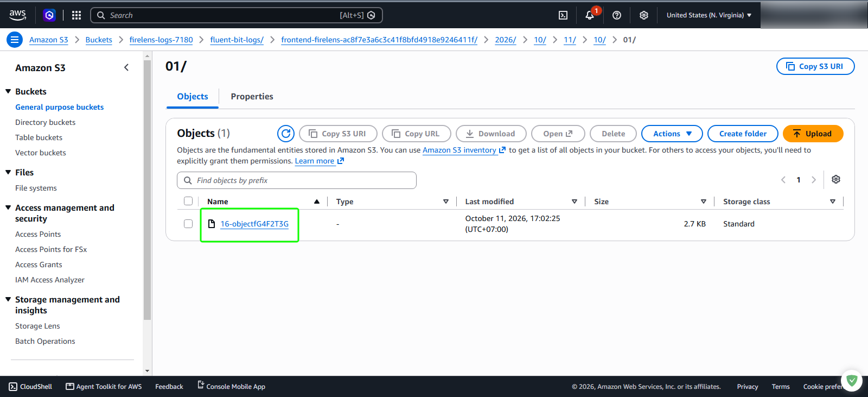This screenshot has height=397, width=868.
Task: Navigate to firelens-logs-7180 breadcrumb
Action: tap(161, 40)
